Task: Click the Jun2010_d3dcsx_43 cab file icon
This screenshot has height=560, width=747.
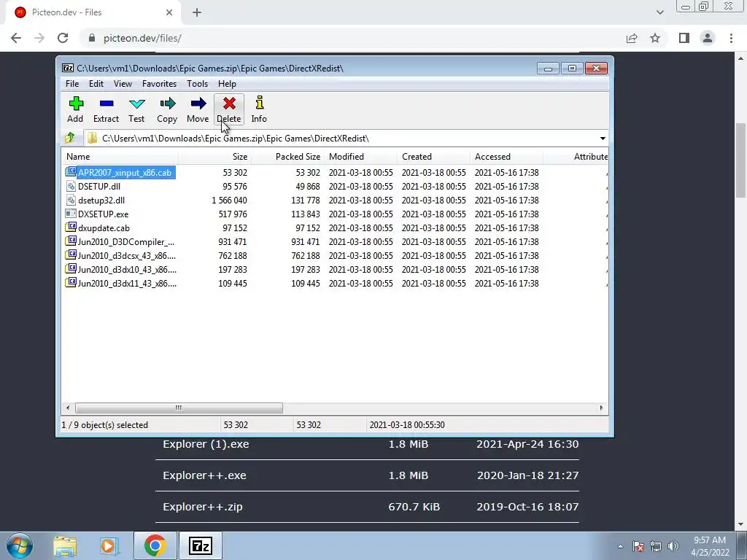Action: click(71, 255)
